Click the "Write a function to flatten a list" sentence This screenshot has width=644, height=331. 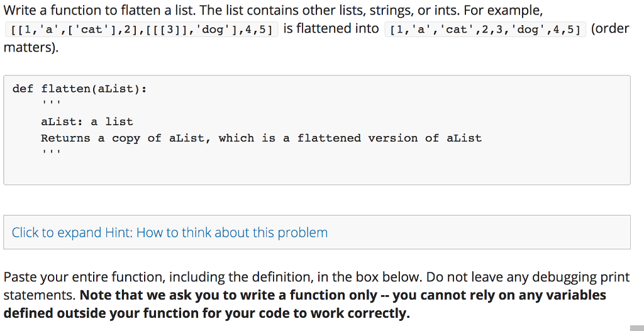coord(99,11)
